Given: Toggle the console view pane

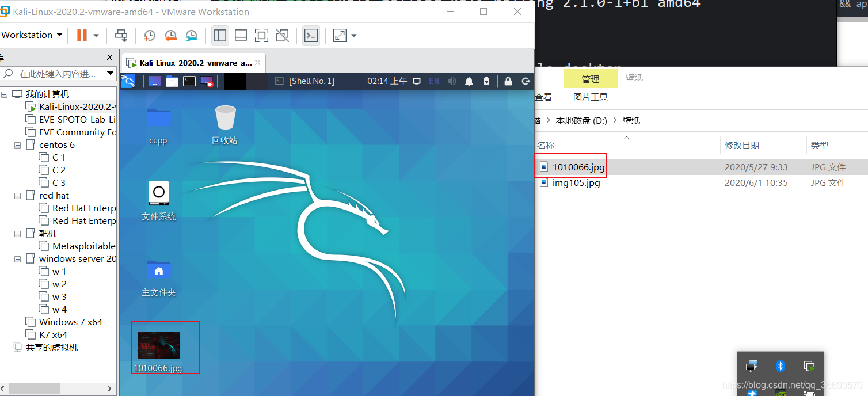Looking at the screenshot, I should (x=311, y=35).
